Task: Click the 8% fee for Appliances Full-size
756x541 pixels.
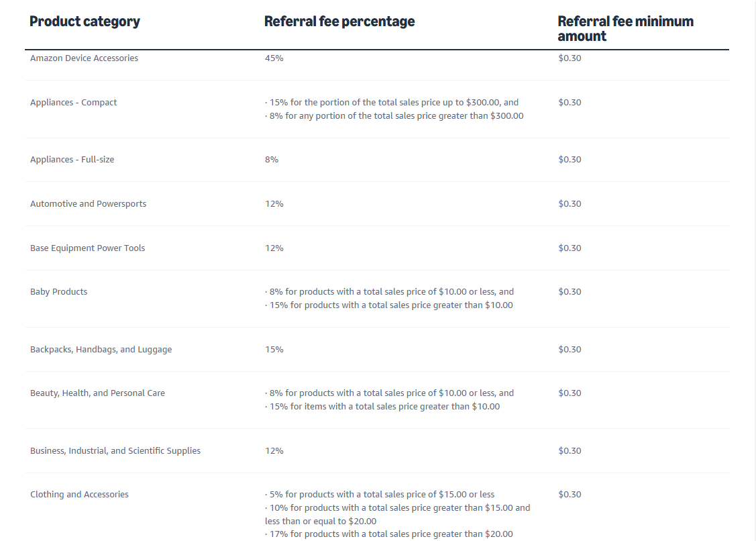Action: click(272, 159)
